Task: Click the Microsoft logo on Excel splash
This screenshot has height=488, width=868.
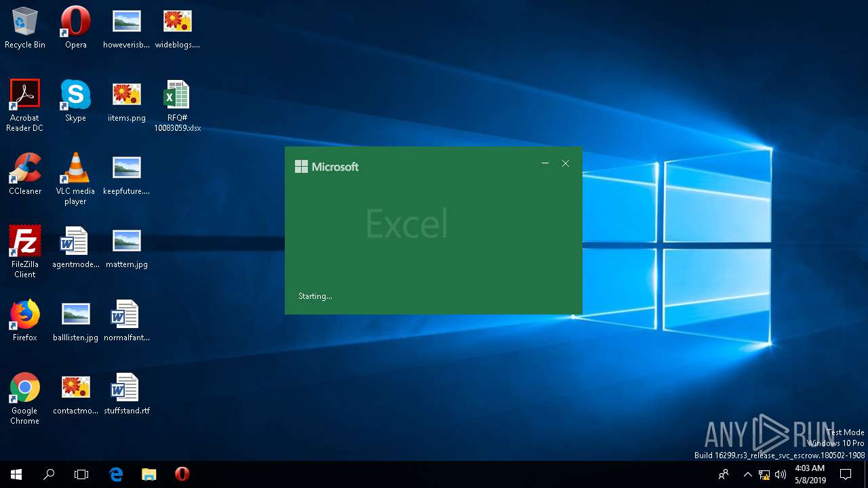Action: [327, 167]
